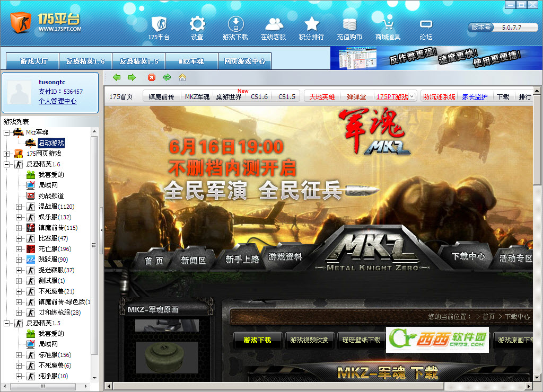Click the 镇魔前传(115) server icon
The height and width of the screenshot is (392, 543).
[31, 228]
